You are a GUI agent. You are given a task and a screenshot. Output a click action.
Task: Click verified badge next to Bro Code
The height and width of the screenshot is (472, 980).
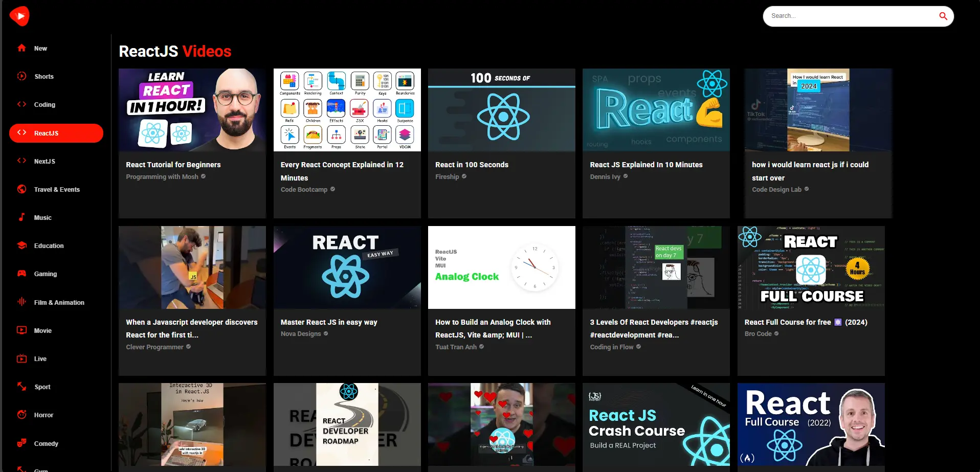click(776, 333)
